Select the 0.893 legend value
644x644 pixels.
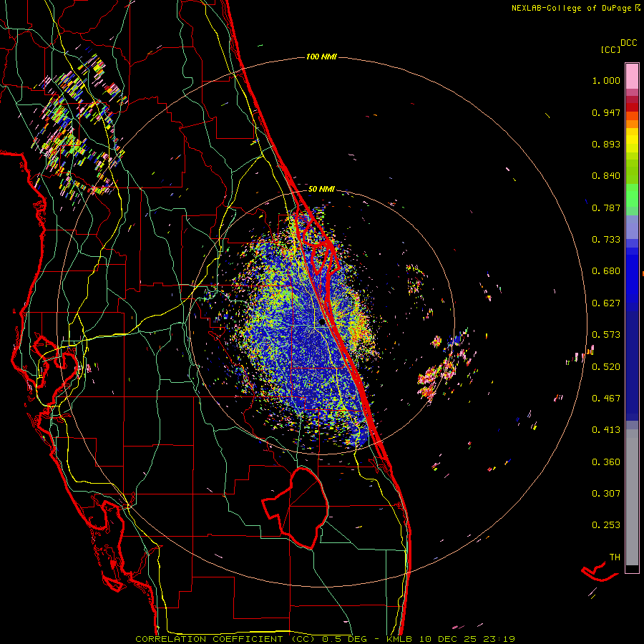point(606,144)
